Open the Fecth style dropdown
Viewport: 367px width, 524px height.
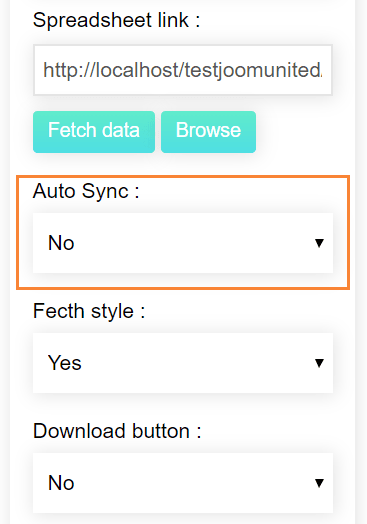coord(183,363)
